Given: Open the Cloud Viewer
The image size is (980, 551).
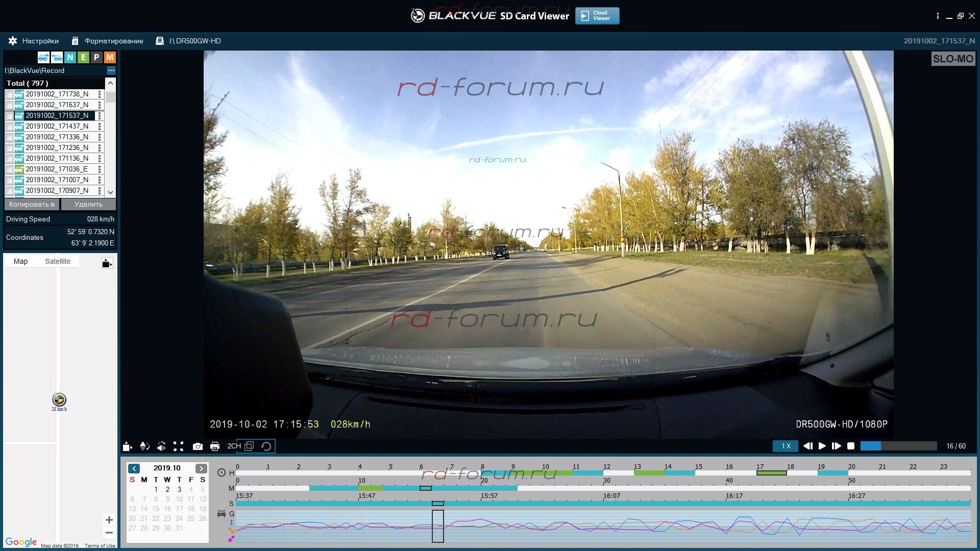Looking at the screenshot, I should [597, 16].
